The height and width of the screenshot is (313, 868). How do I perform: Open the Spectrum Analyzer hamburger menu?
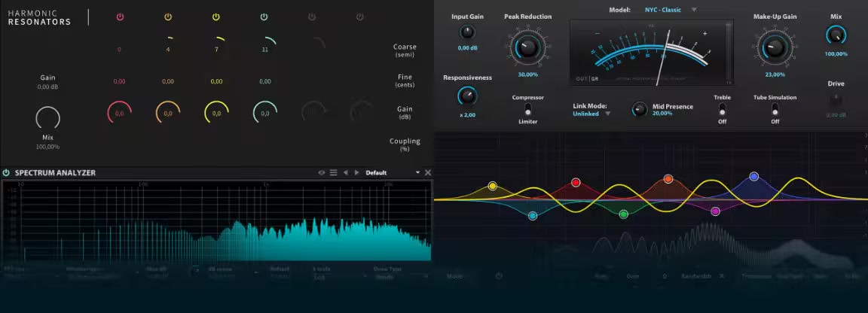(x=333, y=172)
